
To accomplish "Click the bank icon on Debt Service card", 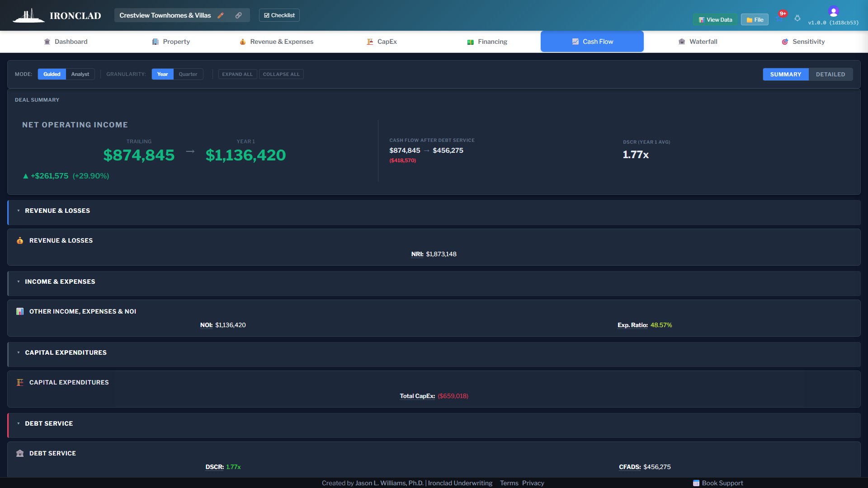I will click(x=20, y=453).
